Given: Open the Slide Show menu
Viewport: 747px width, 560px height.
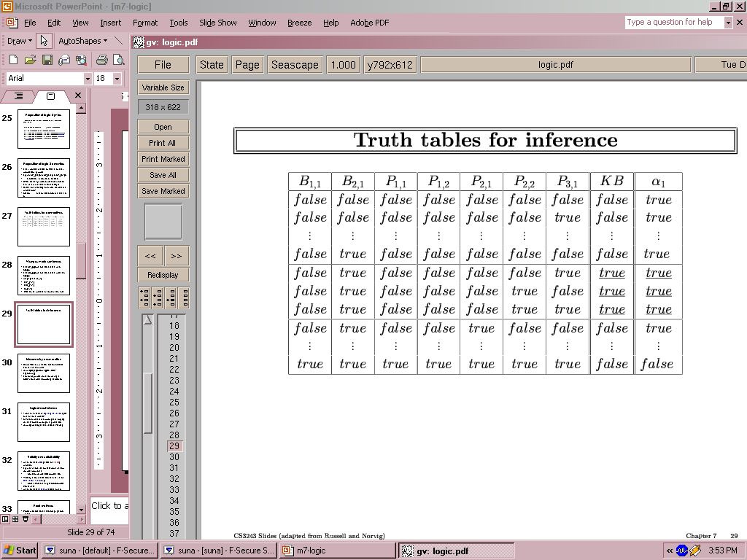Looking at the screenshot, I should point(217,23).
